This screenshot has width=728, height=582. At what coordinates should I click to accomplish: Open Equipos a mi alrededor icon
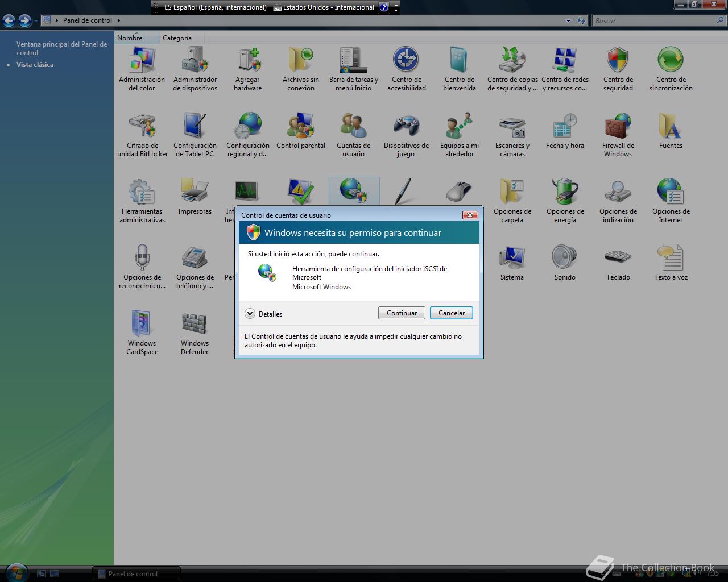point(460,135)
